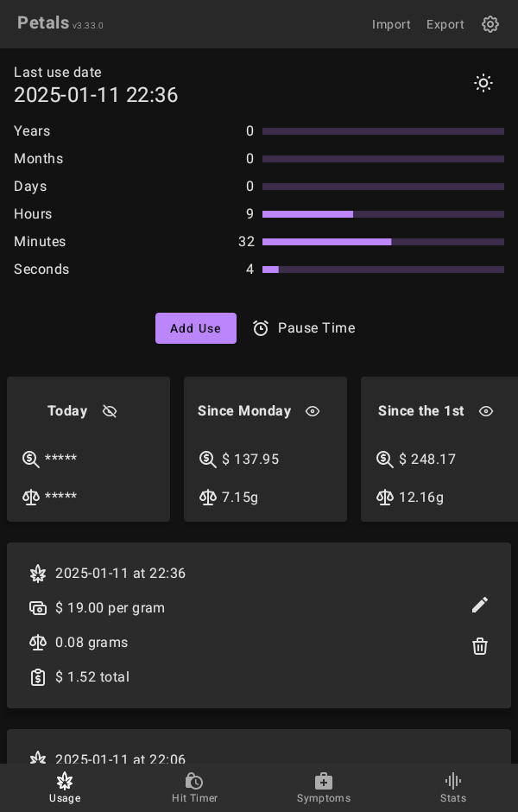Open the Symptoms tab
The image size is (518, 812).
point(324,787)
